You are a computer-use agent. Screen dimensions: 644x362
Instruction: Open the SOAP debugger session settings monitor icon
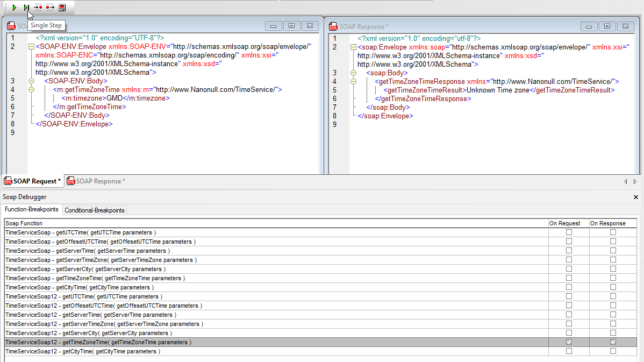[x=61, y=7]
